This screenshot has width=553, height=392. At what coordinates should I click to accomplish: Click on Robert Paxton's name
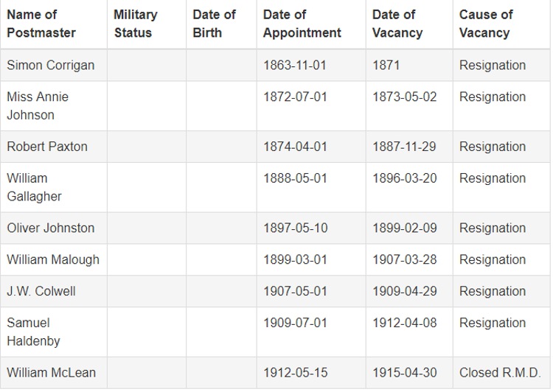(47, 147)
